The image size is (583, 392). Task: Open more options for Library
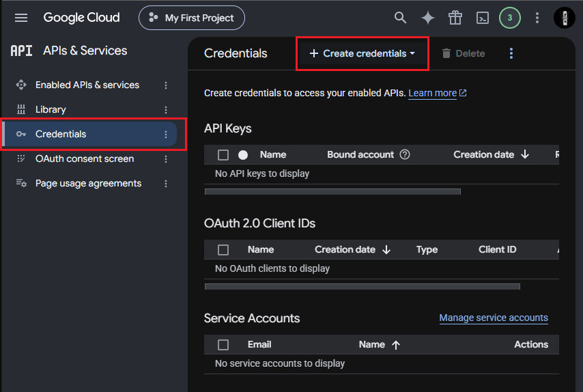pos(166,110)
